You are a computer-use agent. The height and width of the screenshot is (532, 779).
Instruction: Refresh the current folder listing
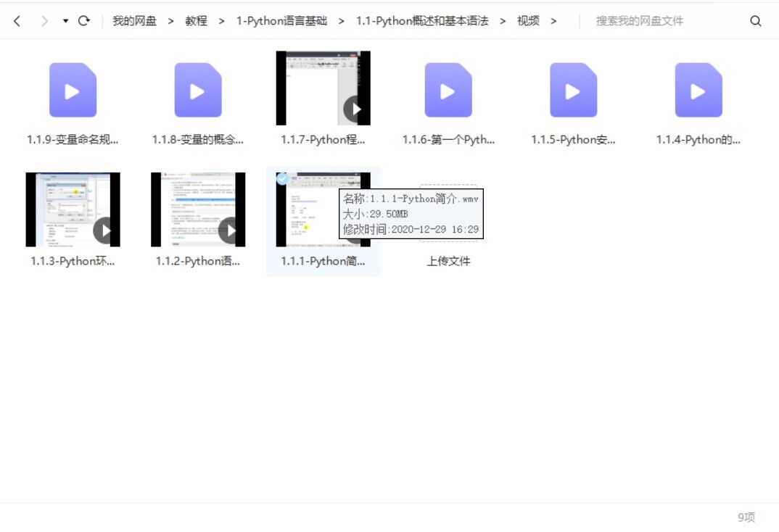pos(84,21)
